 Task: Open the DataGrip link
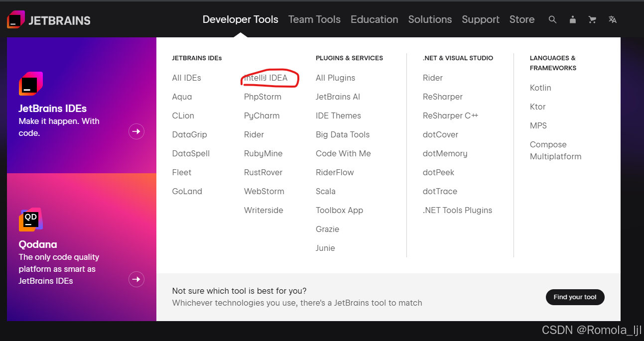pyautogui.click(x=190, y=134)
